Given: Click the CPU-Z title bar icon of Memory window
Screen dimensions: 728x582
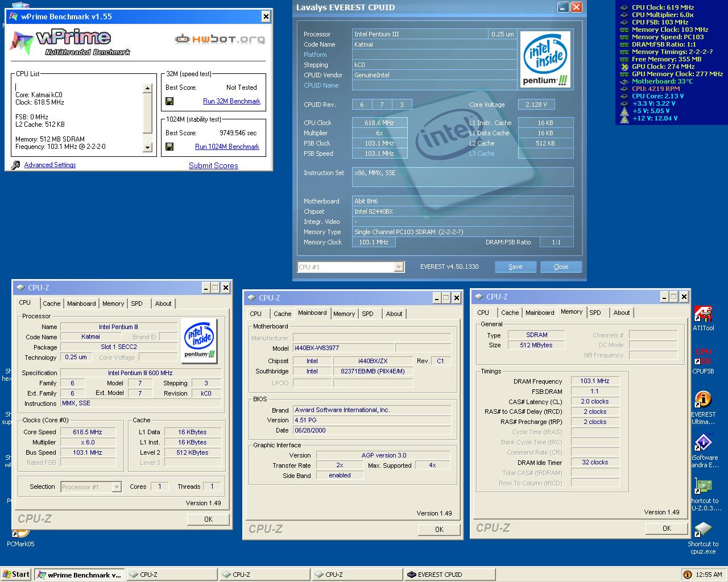Looking at the screenshot, I should (479, 297).
